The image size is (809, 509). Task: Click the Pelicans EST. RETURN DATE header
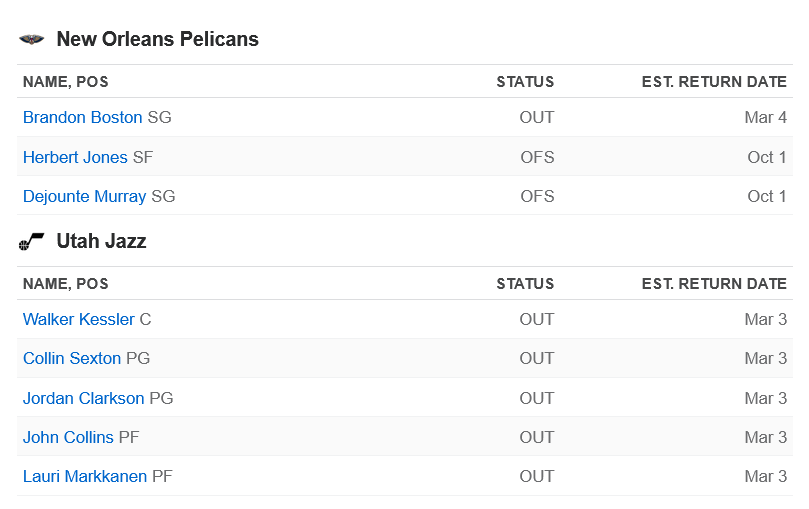[714, 82]
